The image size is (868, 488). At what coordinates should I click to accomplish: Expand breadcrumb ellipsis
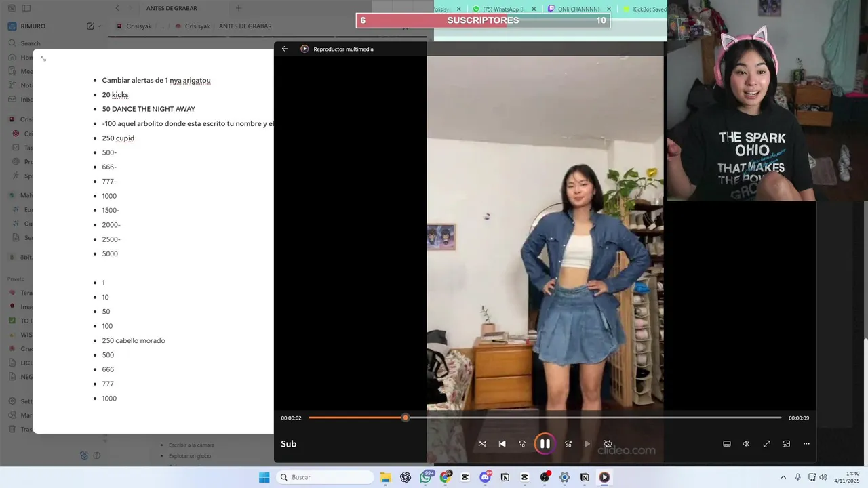[162, 26]
